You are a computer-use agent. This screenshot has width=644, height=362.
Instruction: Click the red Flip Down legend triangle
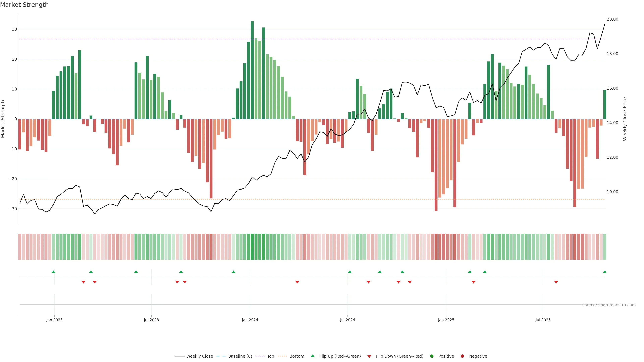[369, 356]
